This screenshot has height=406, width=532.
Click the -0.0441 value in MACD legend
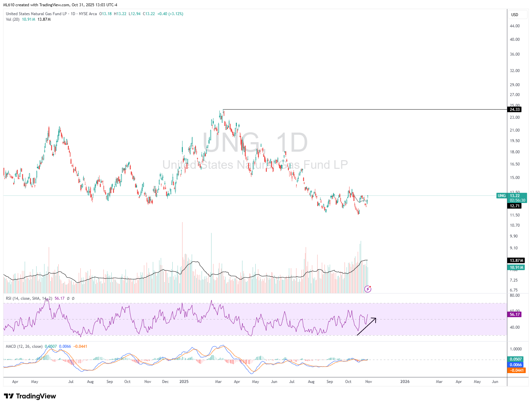tap(80, 346)
